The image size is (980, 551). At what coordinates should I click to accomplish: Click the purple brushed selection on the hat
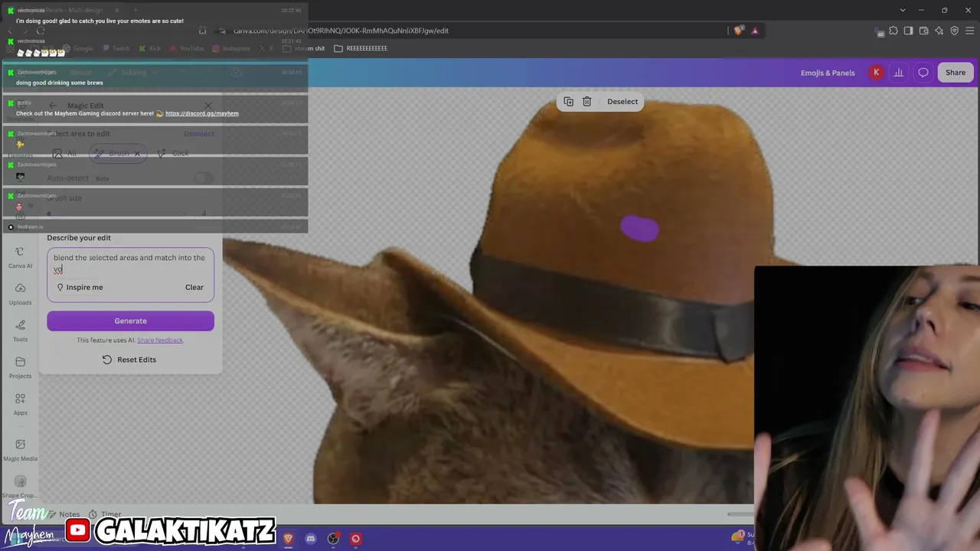click(639, 228)
